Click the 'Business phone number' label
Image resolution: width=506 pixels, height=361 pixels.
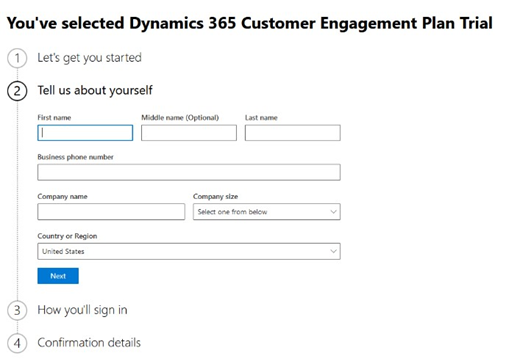pyautogui.click(x=75, y=157)
